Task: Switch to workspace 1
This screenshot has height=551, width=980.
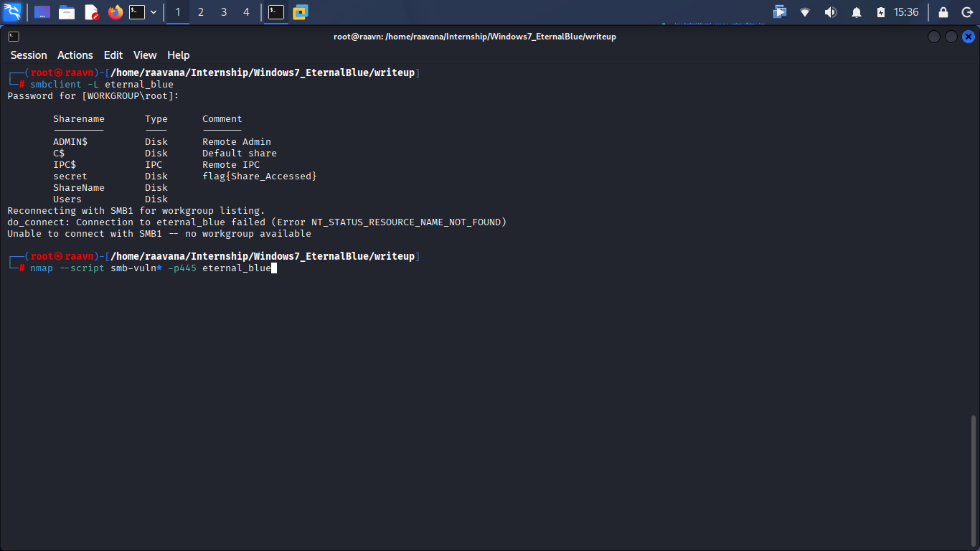Action: tap(178, 12)
